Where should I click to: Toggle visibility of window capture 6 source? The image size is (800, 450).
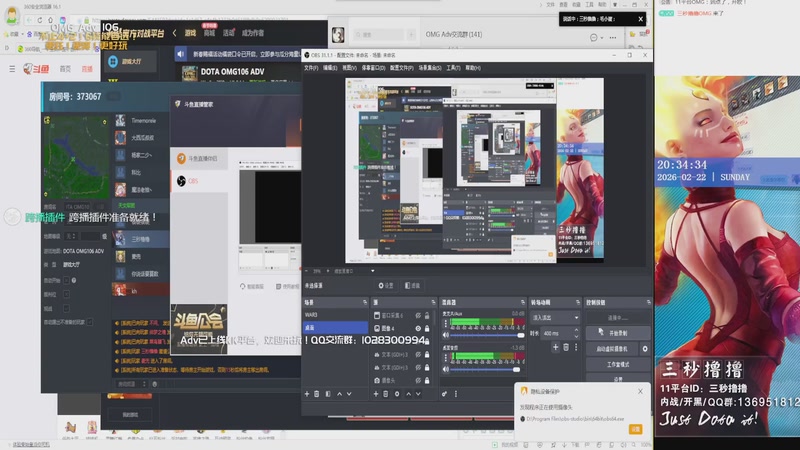418,316
